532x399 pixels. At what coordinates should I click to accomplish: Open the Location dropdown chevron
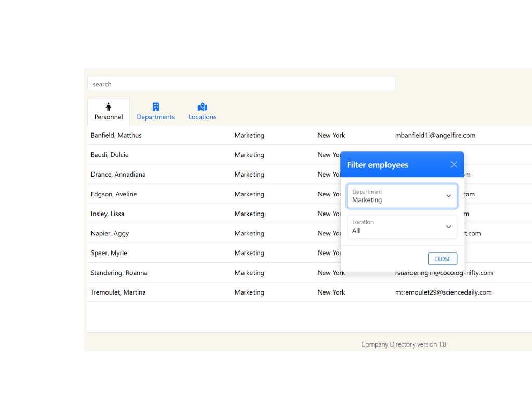(x=448, y=227)
